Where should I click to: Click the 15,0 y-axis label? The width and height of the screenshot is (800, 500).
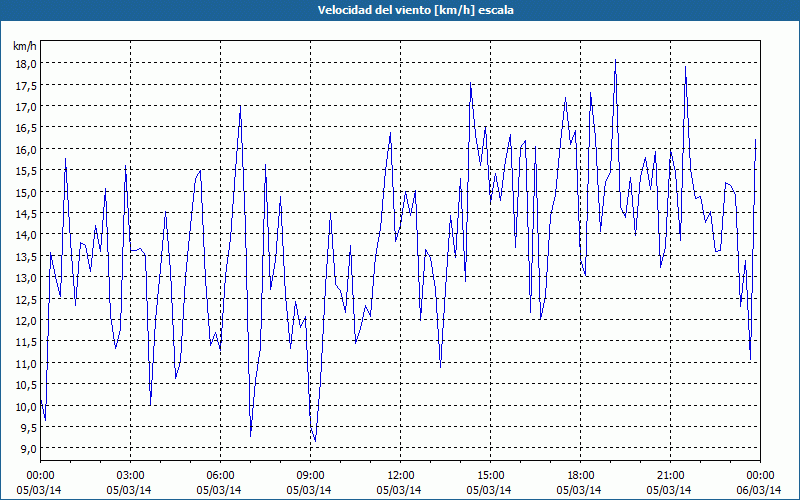click(27, 192)
